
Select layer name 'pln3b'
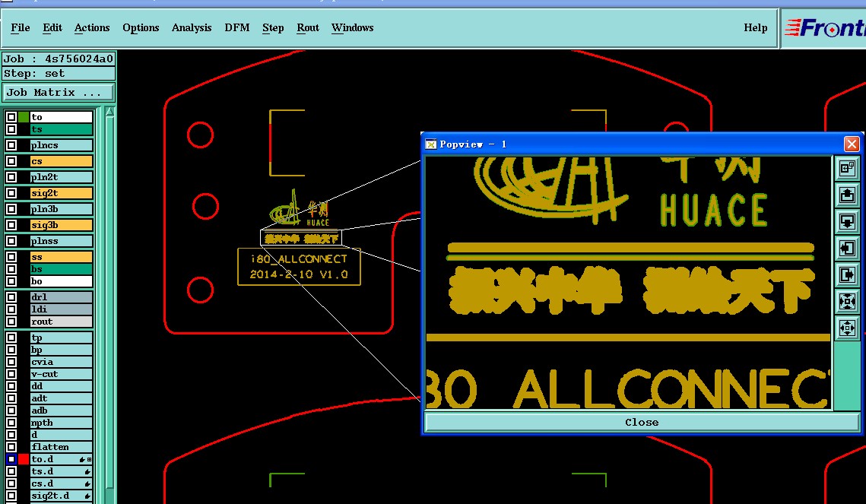pyautogui.click(x=62, y=209)
